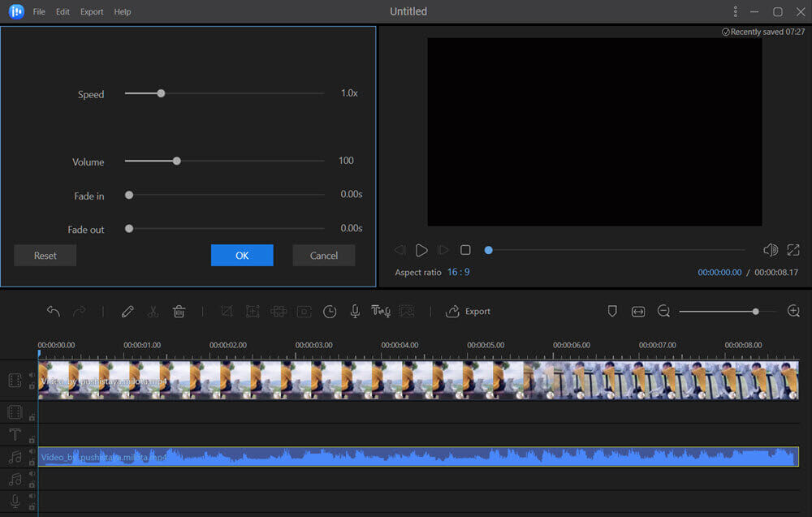Screen dimensions: 812x517
Task: Confirm settings with the OK button
Action: tap(242, 255)
